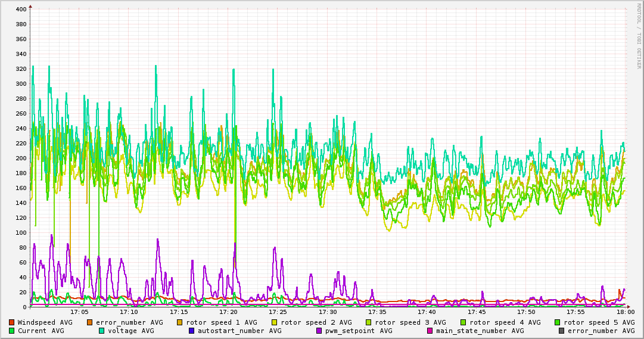Click the purple pwm_setpoint AVG swatch

(319, 331)
